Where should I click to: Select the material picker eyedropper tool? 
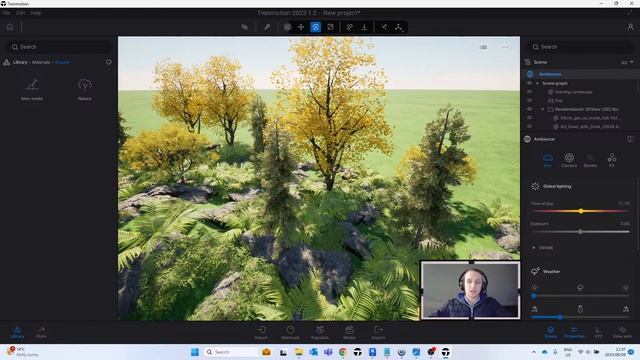[x=267, y=27]
